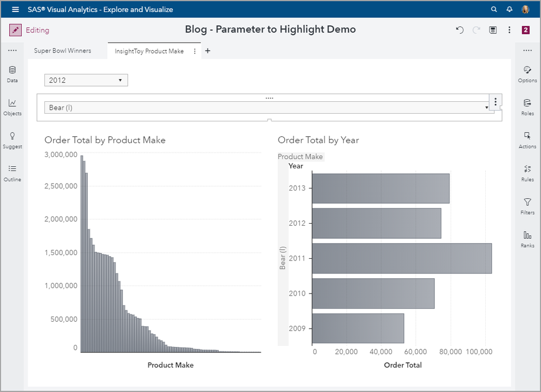541x392 pixels.
Task: Open the report overflow menu
Action: coord(509,30)
